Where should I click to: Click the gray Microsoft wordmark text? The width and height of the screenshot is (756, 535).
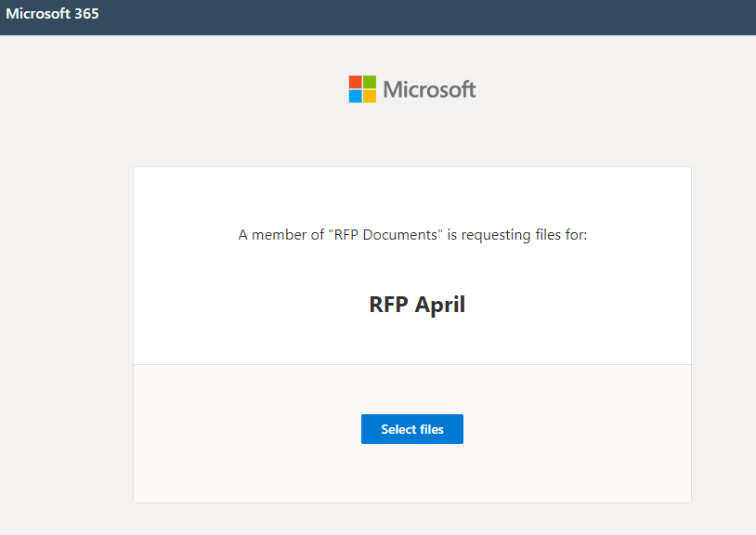coord(429,89)
